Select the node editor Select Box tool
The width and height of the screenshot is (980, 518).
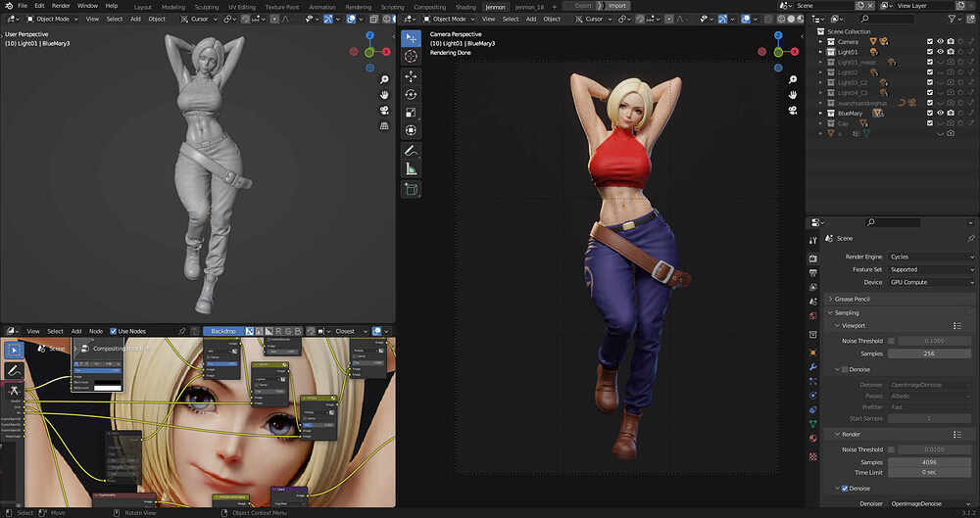coord(15,350)
